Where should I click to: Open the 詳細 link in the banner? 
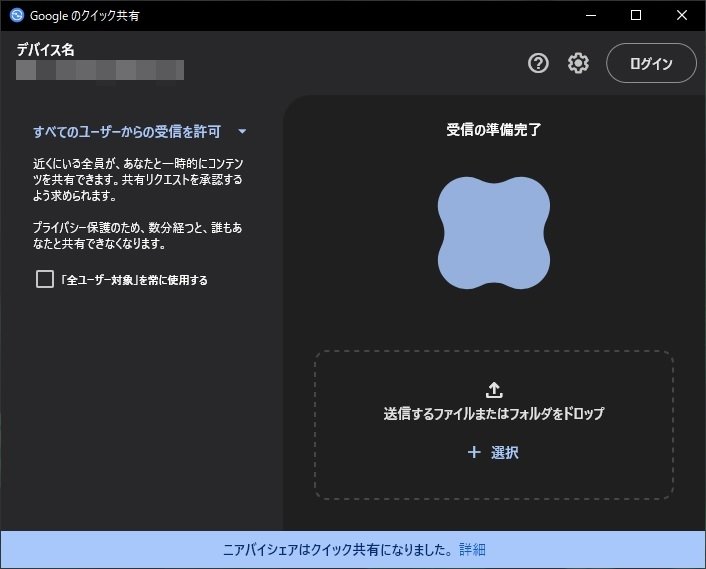coord(472,550)
